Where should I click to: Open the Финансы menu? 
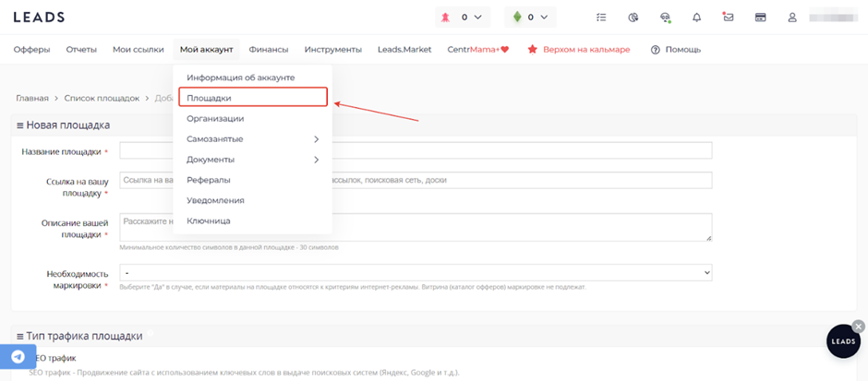[269, 50]
